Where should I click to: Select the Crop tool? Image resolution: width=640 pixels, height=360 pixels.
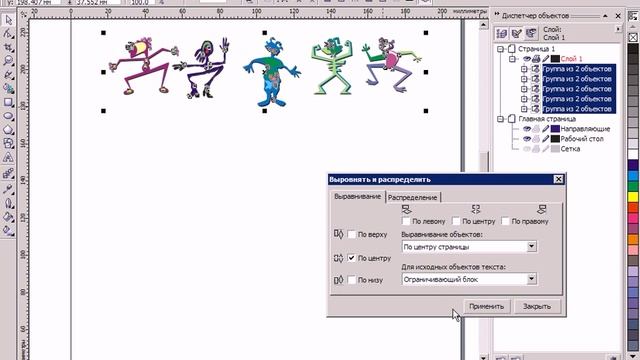coord(8,47)
